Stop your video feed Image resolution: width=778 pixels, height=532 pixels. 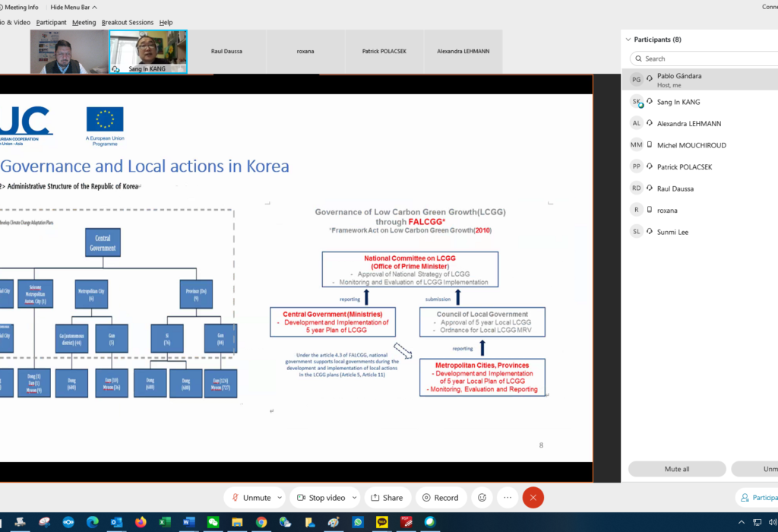[322, 497]
